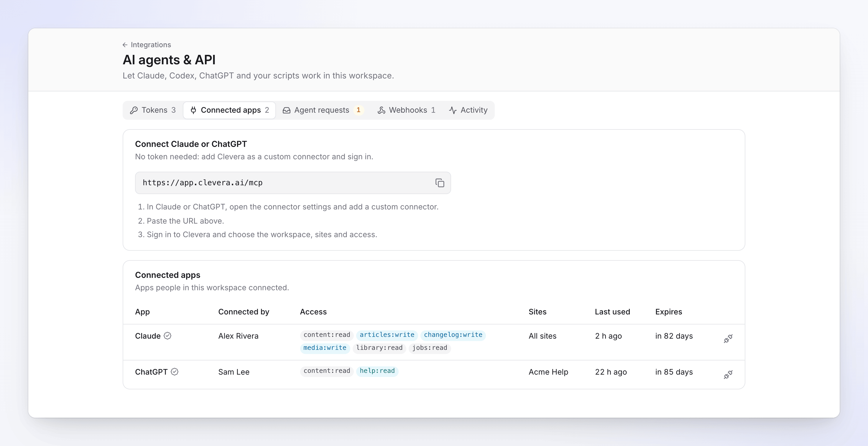Switch to Agent requests tab
Viewport: 868px width, 446px height.
323,110
